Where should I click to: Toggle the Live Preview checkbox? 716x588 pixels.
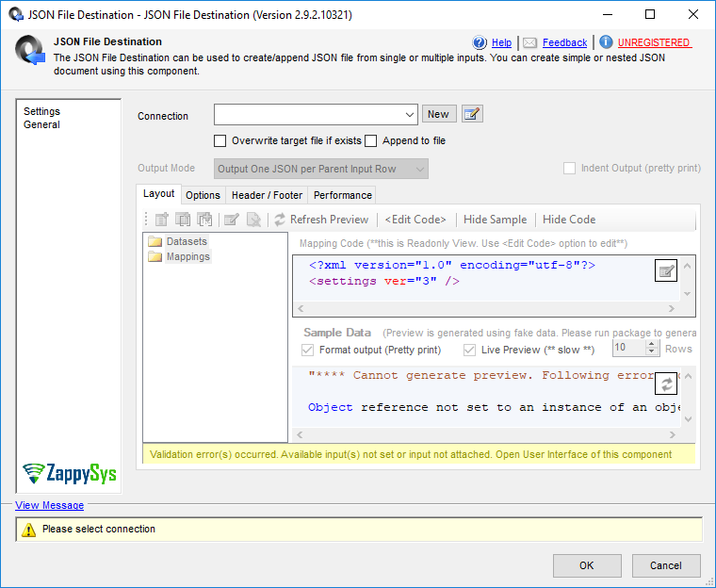[469, 350]
